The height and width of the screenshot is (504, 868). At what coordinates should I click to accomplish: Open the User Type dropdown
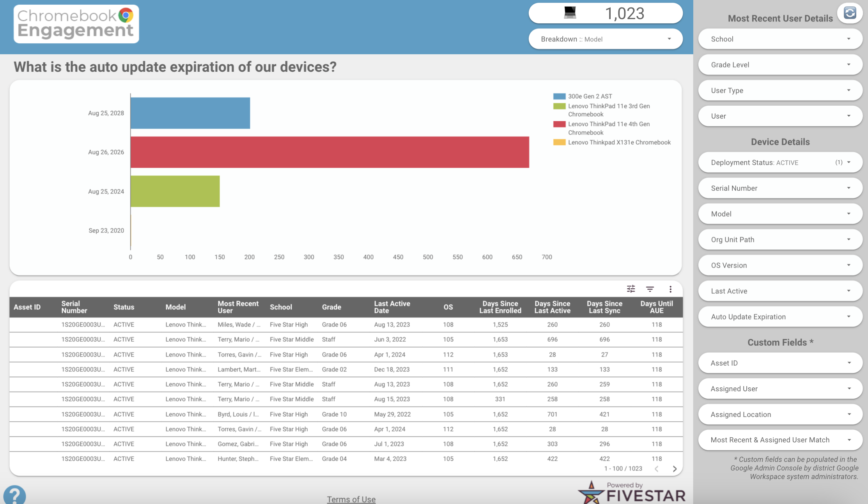click(x=780, y=91)
